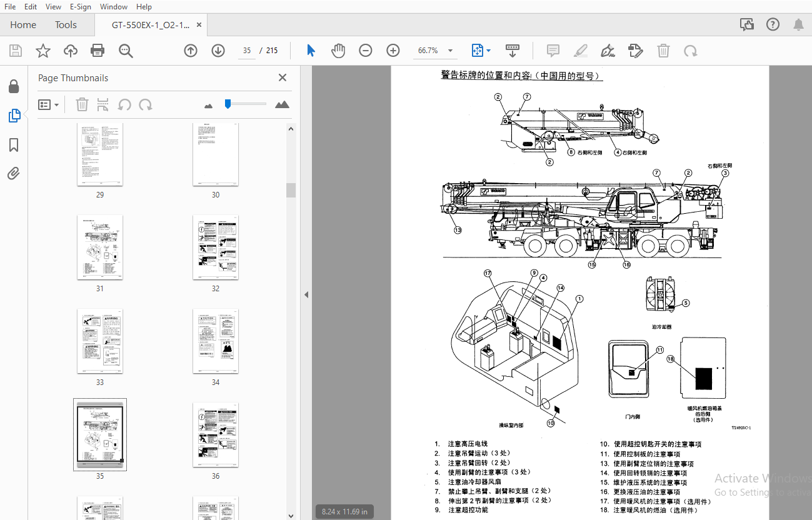812x520 pixels.
Task: Zoom out with the minus circle
Action: pyautogui.click(x=366, y=51)
